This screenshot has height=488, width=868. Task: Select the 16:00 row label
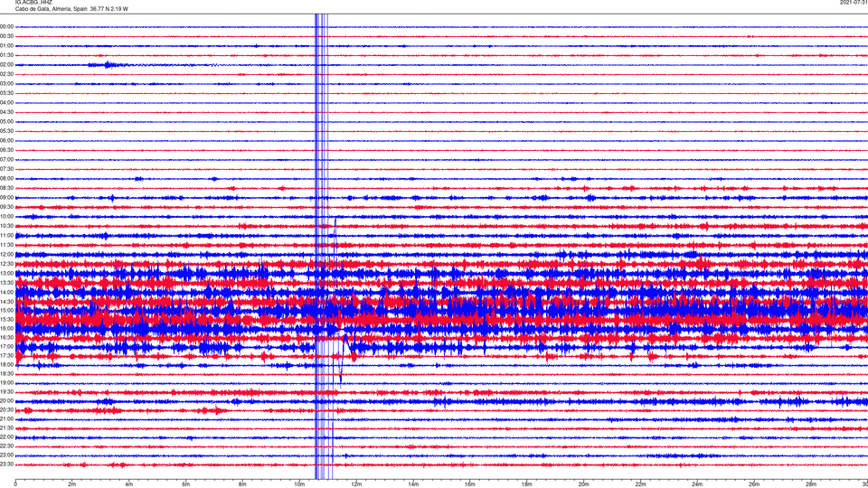(x=6, y=328)
